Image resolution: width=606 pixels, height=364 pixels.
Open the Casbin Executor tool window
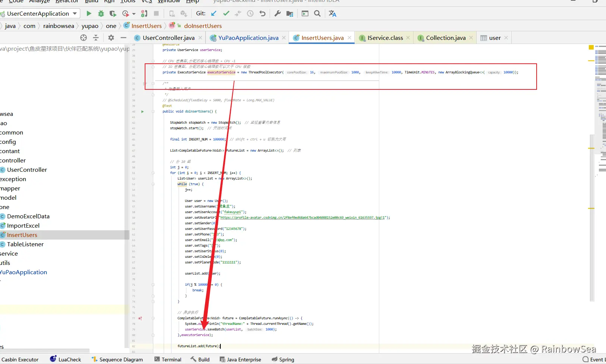pyautogui.click(x=19, y=360)
